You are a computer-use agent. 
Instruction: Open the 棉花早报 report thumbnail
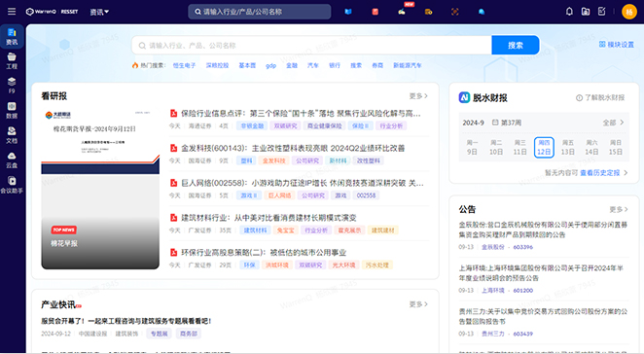click(100, 189)
